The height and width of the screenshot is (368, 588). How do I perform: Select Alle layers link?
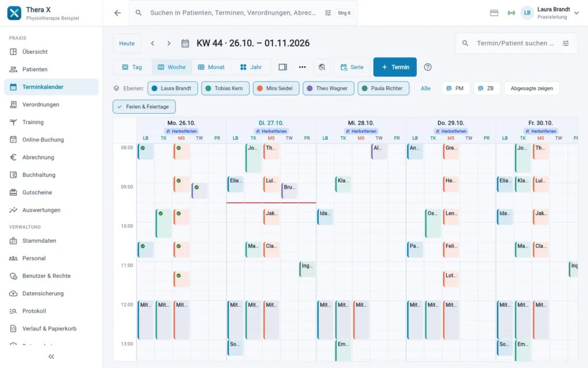coord(425,88)
